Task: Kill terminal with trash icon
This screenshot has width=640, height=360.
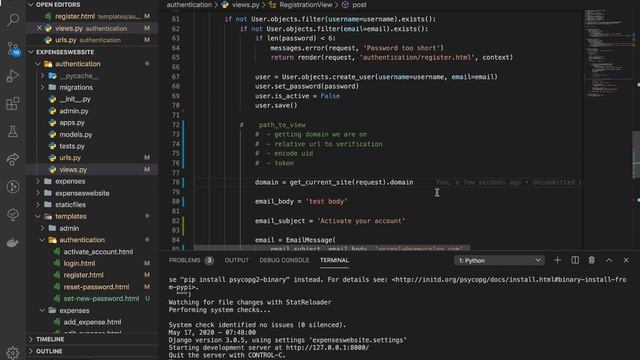Action: pyautogui.click(x=591, y=260)
